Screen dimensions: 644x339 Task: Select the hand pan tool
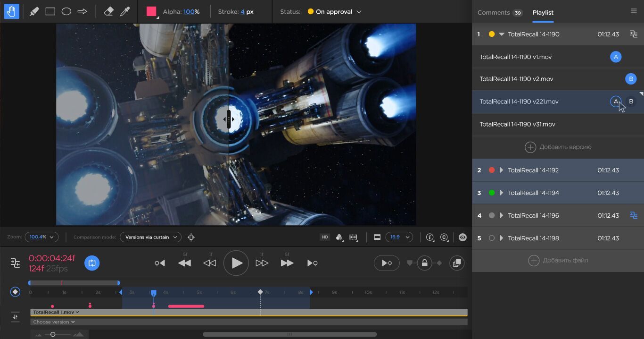point(11,12)
